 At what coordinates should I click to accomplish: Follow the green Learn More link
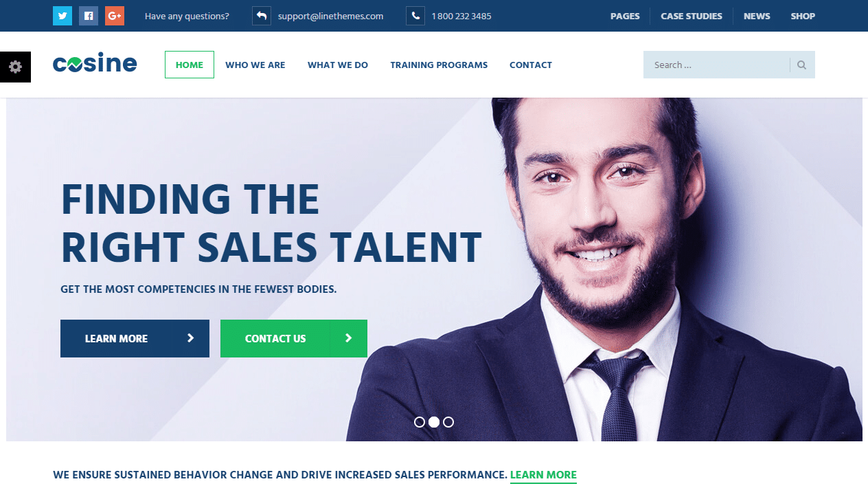(x=543, y=475)
